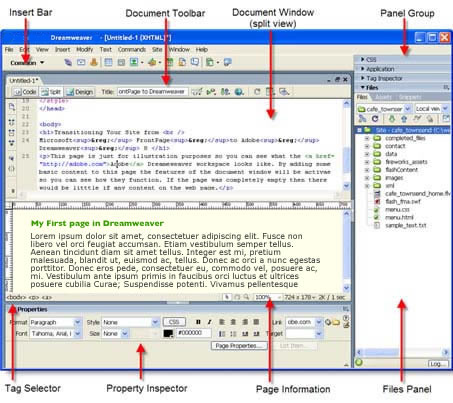Click the Named Anchor icon in Insert bar
453x403 pixels.
(x=94, y=62)
